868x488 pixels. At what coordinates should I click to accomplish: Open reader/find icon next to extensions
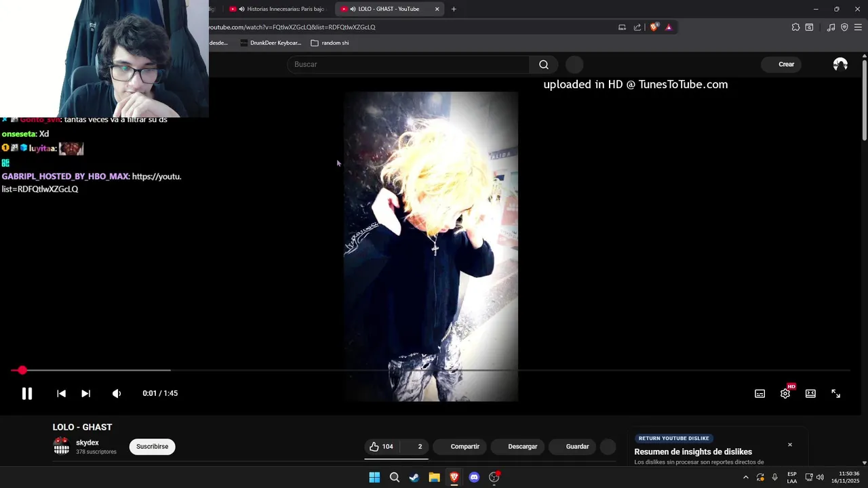[810, 27]
